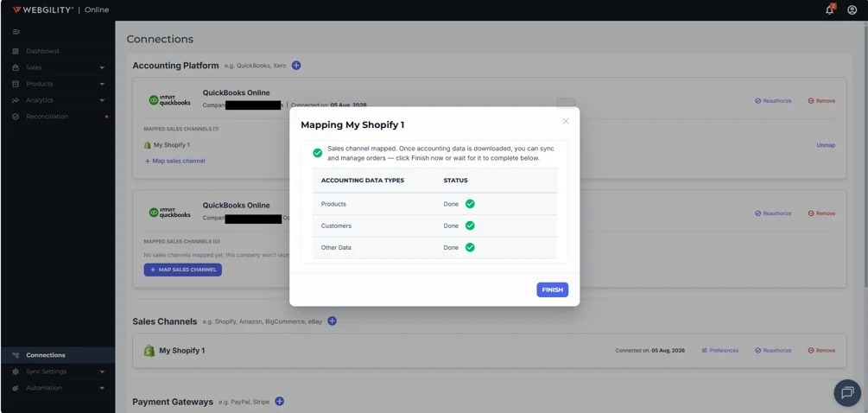This screenshot has height=413, width=868.
Task: Open Sync Settings in the sidebar
Action: (x=46, y=372)
